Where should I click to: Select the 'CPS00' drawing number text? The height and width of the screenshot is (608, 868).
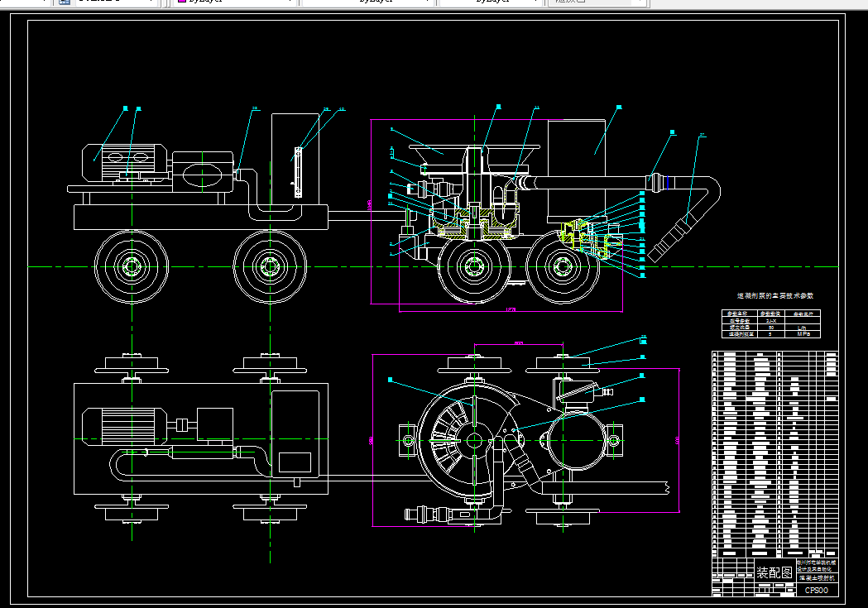pyautogui.click(x=817, y=591)
